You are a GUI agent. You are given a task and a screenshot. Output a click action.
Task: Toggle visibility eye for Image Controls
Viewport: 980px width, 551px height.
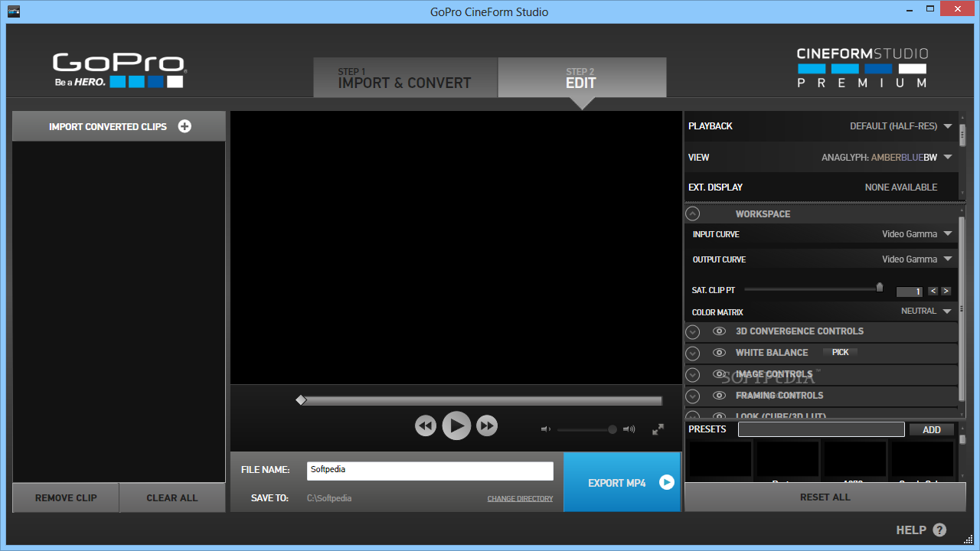pos(719,374)
